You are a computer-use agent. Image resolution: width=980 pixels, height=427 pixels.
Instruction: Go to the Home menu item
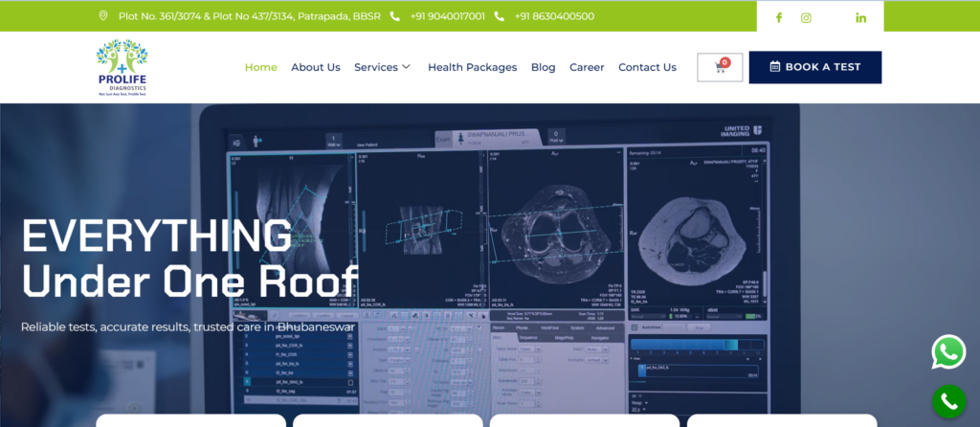[x=260, y=67]
